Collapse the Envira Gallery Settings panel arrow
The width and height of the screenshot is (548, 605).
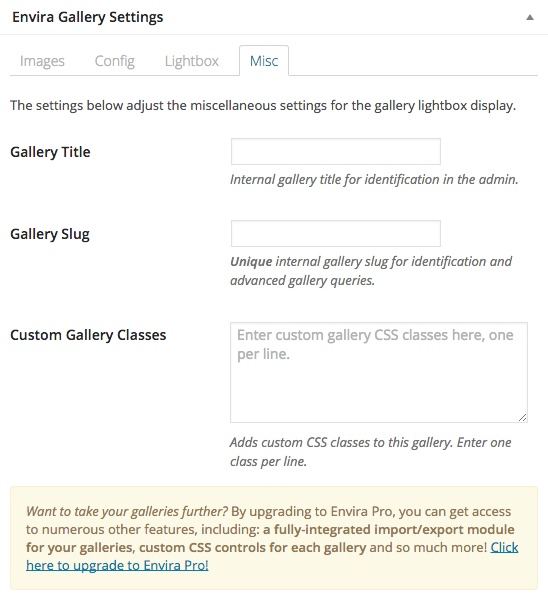click(x=530, y=17)
